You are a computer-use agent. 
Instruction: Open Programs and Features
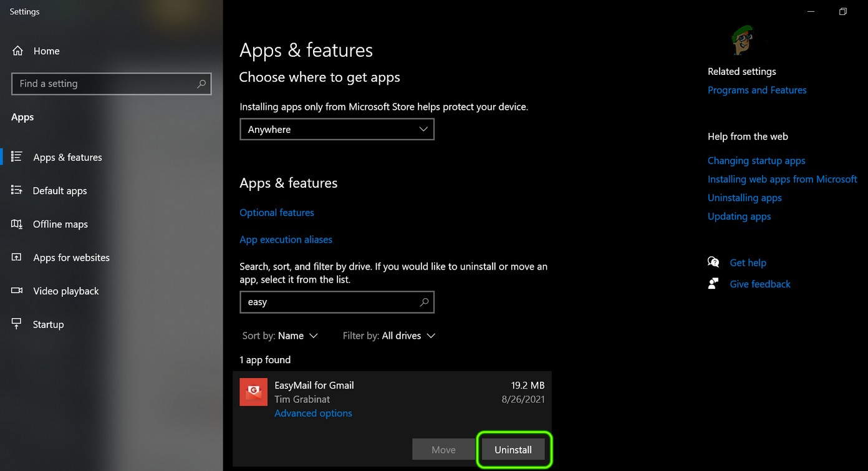(757, 90)
